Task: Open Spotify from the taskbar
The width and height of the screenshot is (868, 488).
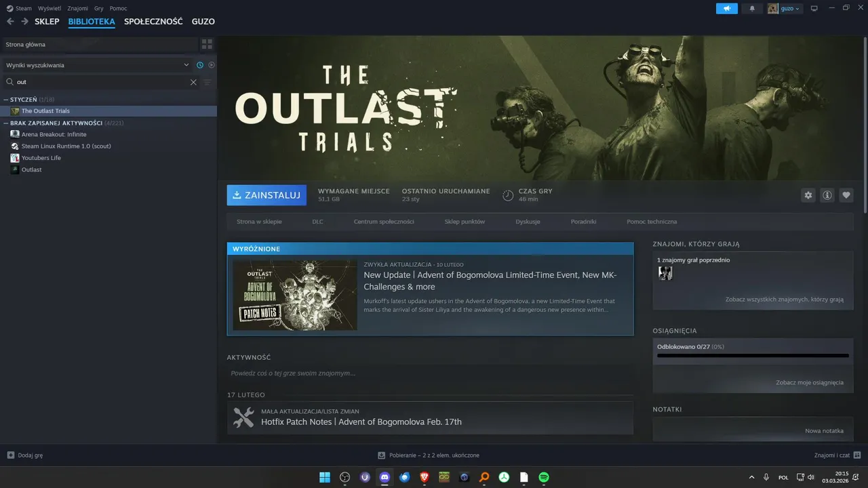Action: [x=544, y=477]
